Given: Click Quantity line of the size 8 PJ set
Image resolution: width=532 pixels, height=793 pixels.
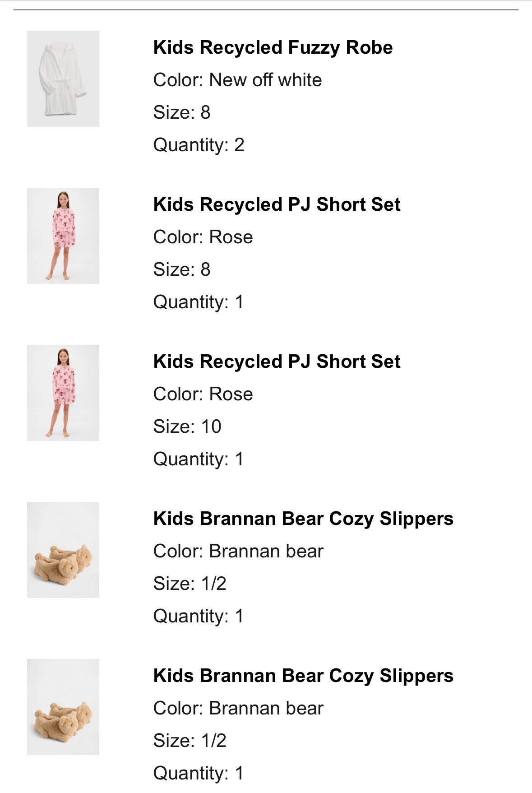Looking at the screenshot, I should [x=198, y=302].
